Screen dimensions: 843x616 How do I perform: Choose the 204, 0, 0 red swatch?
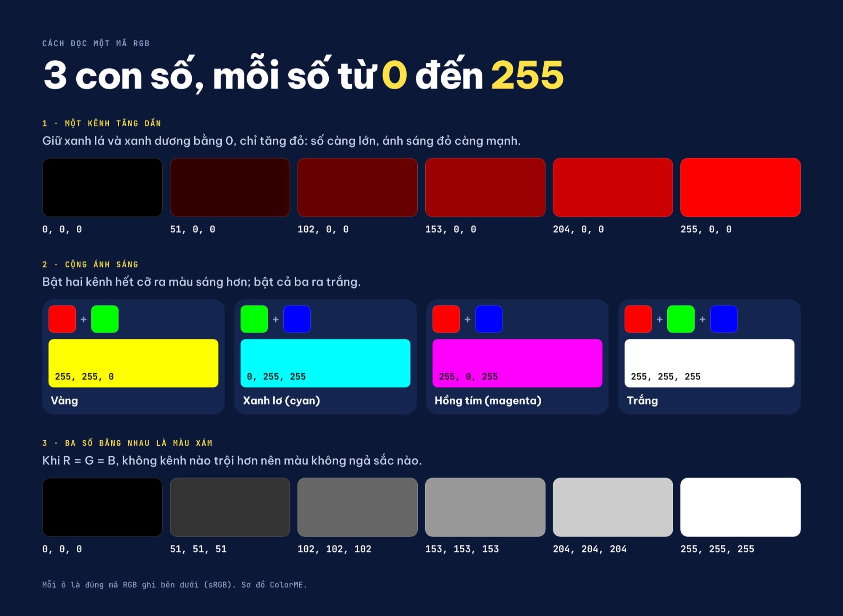click(x=613, y=187)
